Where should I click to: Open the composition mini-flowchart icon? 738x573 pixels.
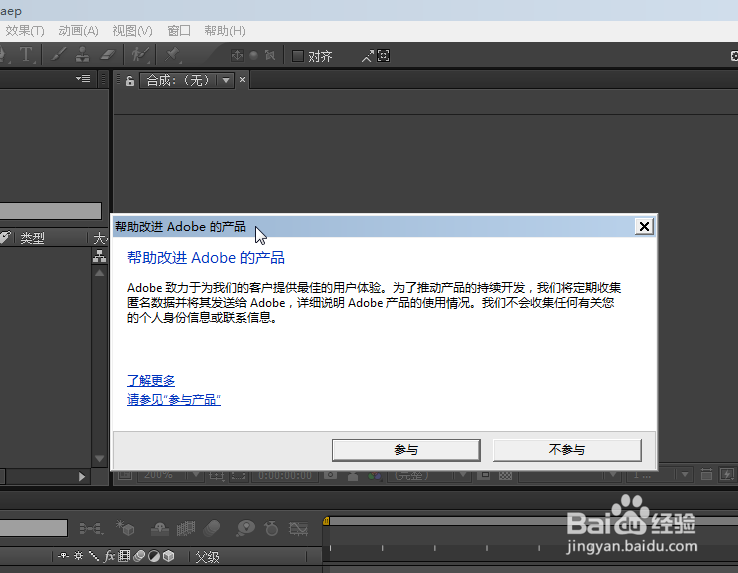pos(91,529)
